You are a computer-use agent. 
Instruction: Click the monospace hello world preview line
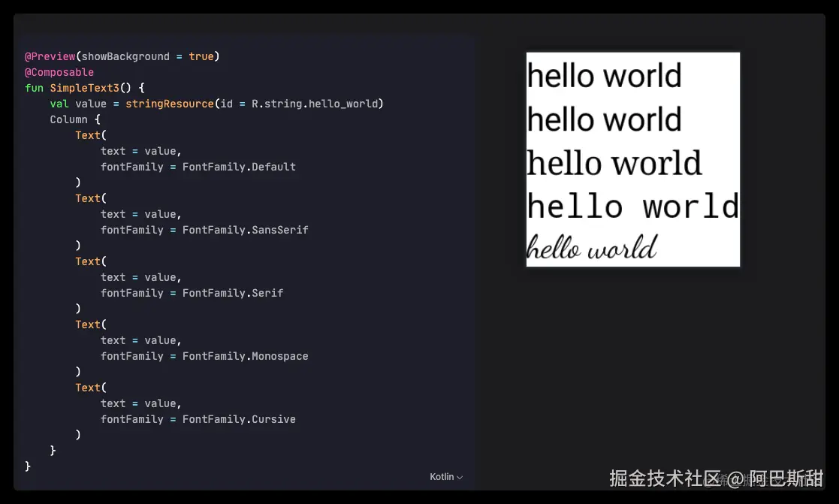pyautogui.click(x=633, y=206)
